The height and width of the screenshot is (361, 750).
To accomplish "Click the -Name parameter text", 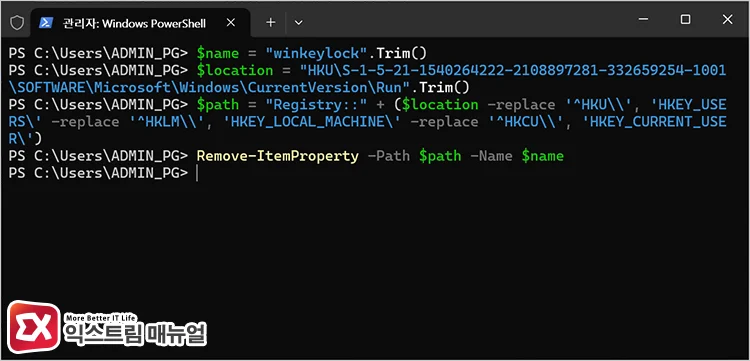I will tap(491, 156).
